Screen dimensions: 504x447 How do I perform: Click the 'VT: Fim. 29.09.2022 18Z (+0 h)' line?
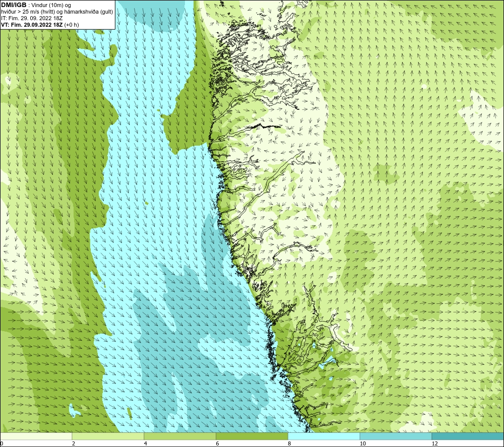pos(40,25)
